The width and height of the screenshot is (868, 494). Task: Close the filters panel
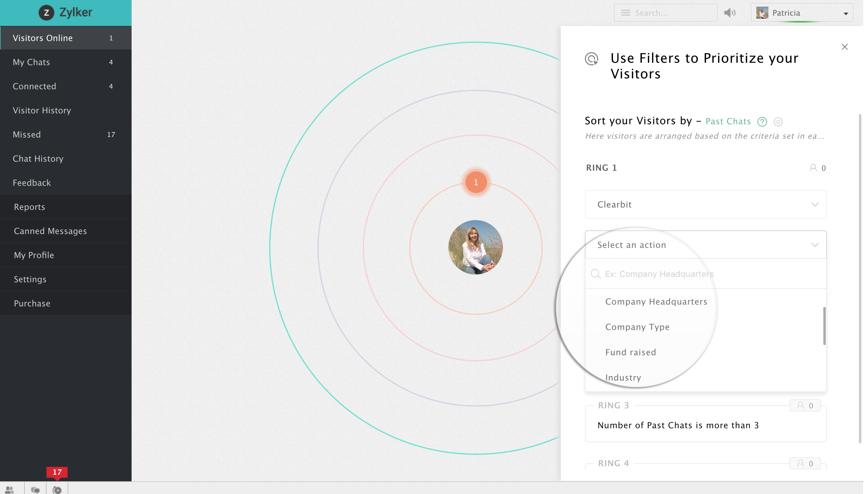[x=844, y=47]
